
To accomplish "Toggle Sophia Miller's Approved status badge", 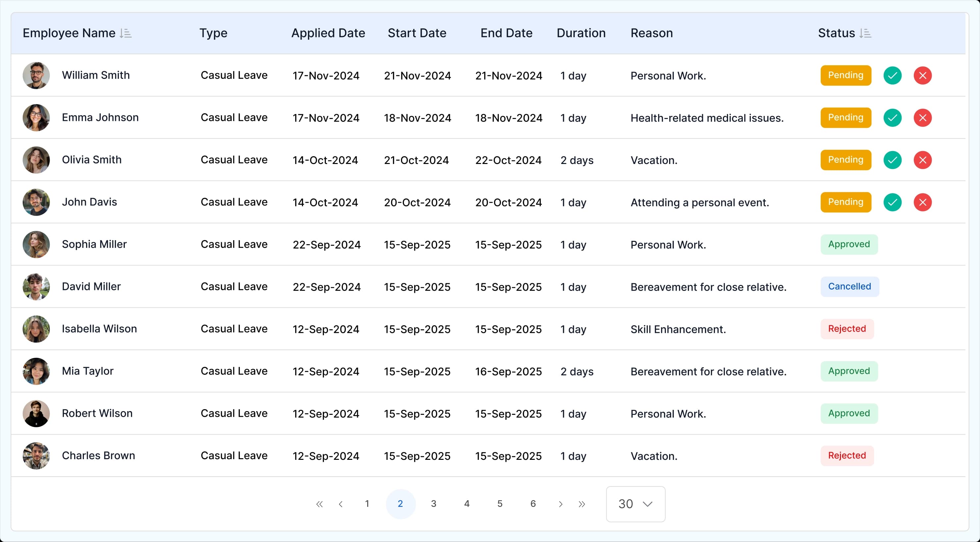I will 849,244.
